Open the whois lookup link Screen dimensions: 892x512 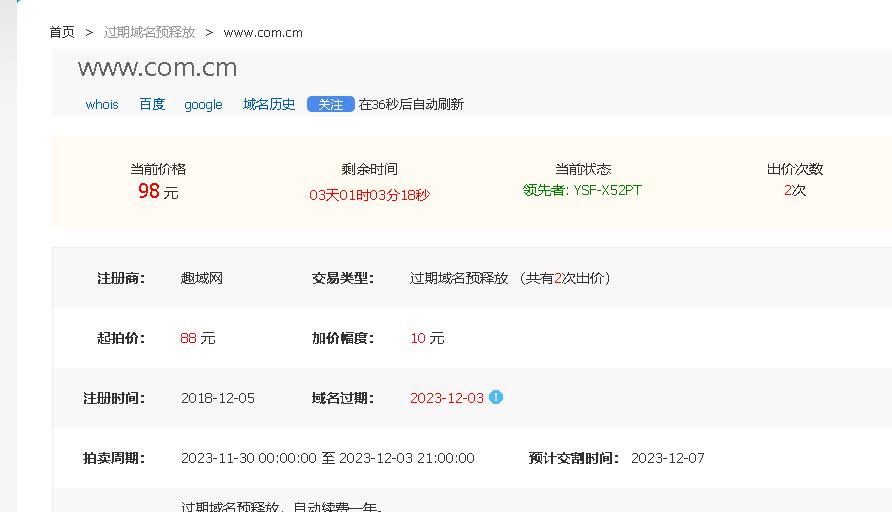coord(102,104)
